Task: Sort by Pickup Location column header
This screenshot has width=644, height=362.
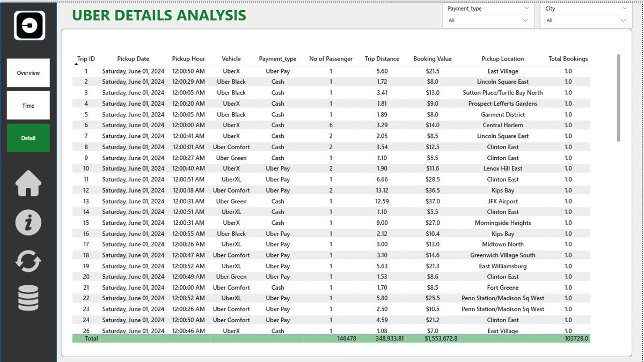Action: coord(503,59)
